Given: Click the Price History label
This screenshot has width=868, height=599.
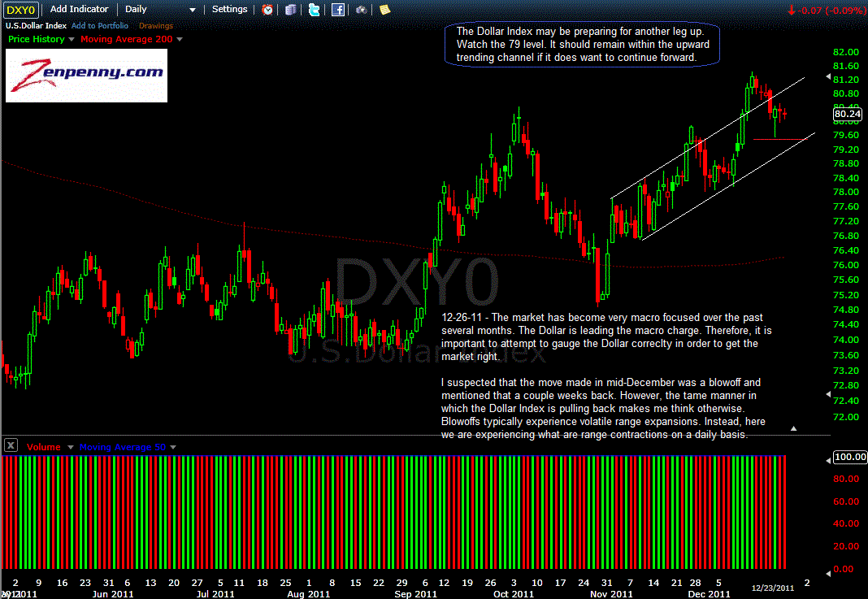Looking at the screenshot, I should tap(37, 39).
